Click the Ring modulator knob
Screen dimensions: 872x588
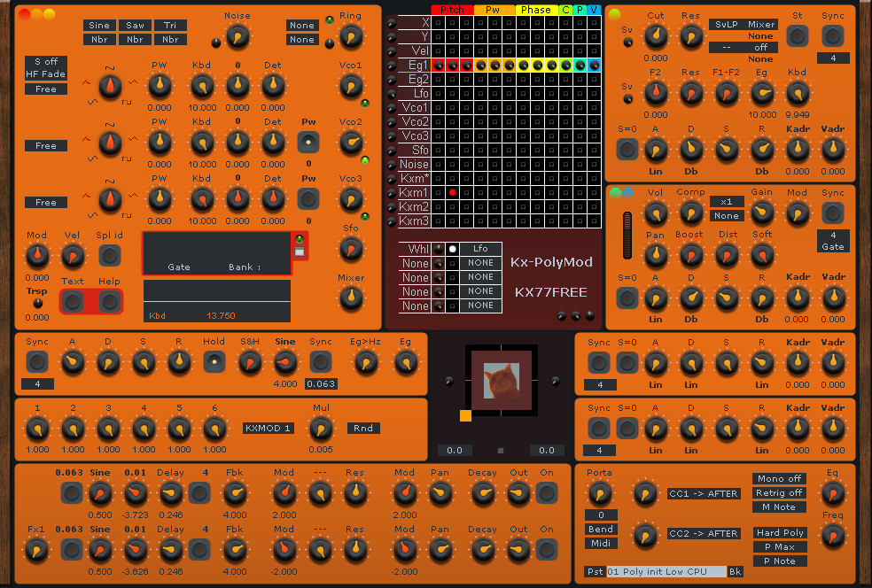351,35
